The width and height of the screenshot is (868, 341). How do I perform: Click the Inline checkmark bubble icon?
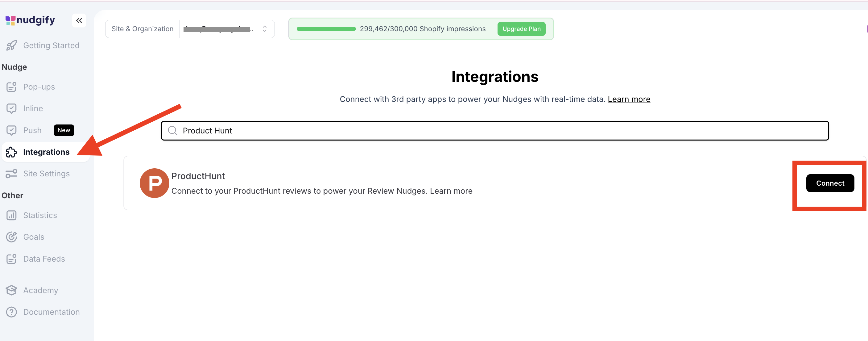pos(11,109)
